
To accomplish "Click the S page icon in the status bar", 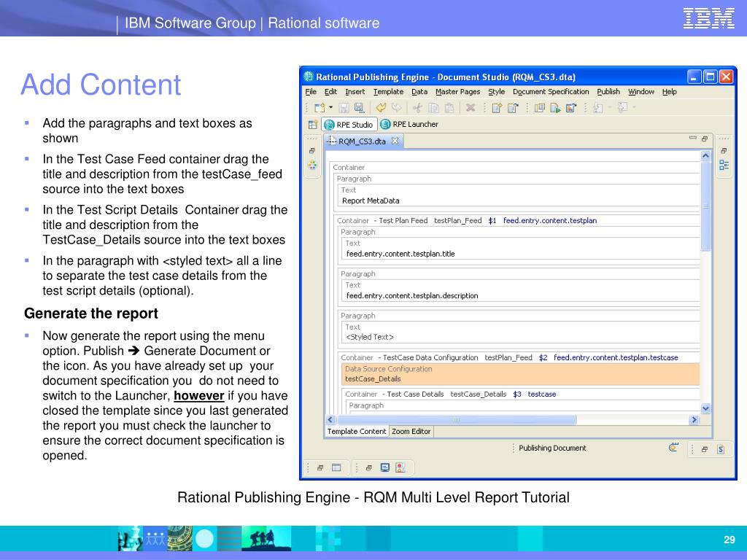I will 721,449.
